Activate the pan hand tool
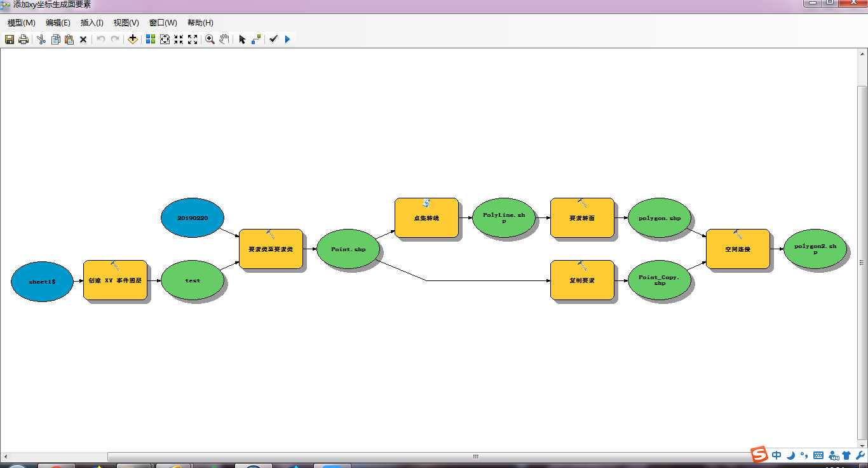The height and width of the screenshot is (468, 868). [x=224, y=39]
